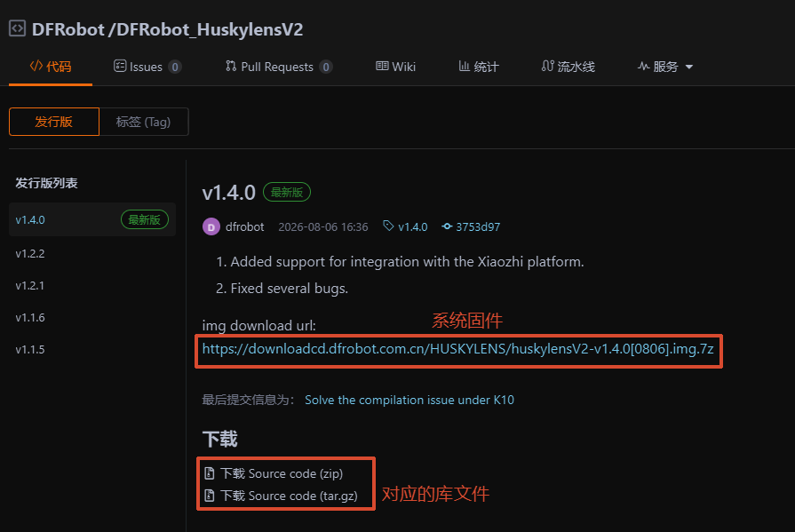This screenshot has width=795, height=532.
Task: Open the Wiki tab
Action: pyautogui.click(x=395, y=67)
